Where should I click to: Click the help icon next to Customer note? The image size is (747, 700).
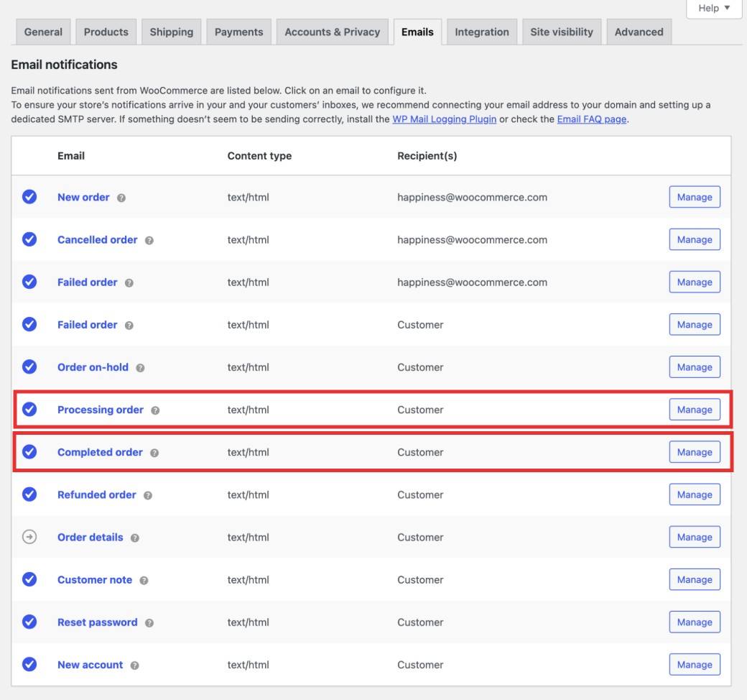[144, 580]
